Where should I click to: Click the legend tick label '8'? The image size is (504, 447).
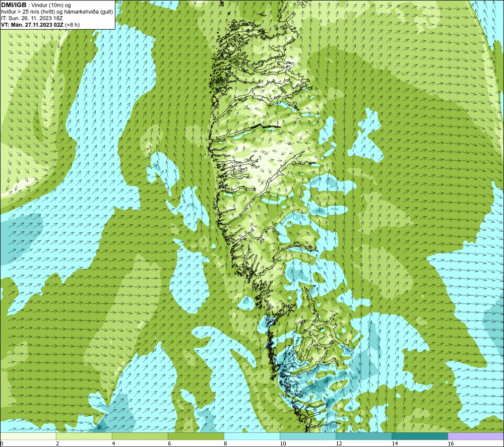(225, 444)
